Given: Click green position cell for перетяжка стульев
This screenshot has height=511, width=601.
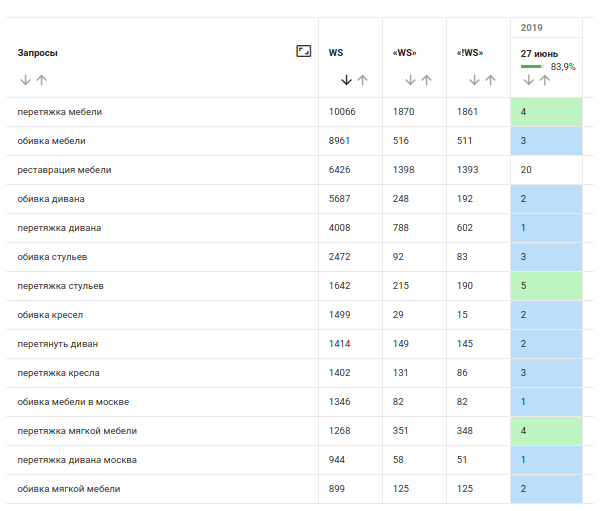Looking at the screenshot, I should click(546, 286).
